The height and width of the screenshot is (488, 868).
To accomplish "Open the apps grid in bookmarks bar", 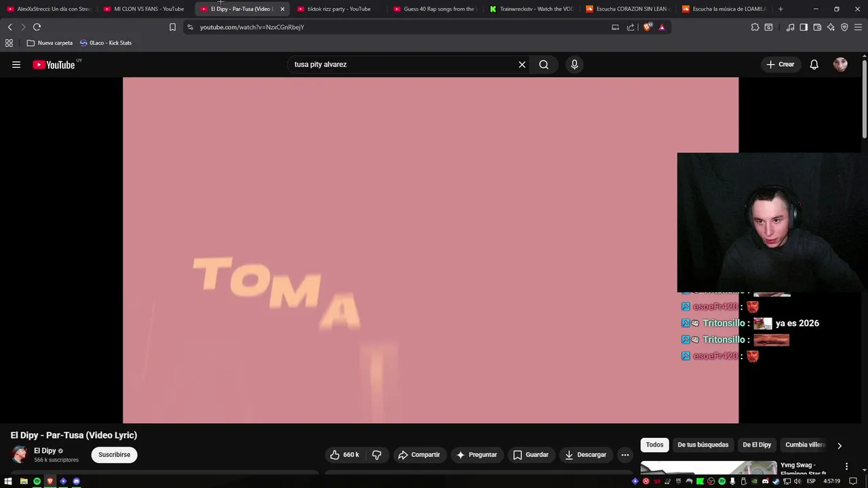I will coord(9,43).
